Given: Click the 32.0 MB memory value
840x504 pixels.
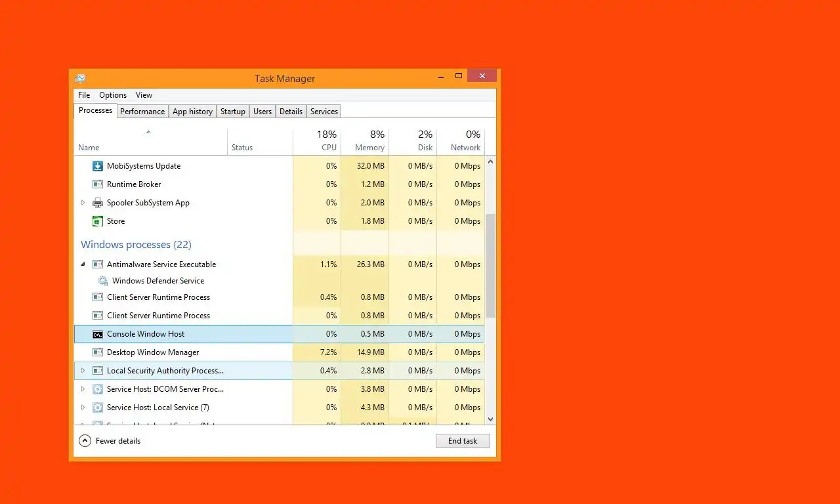Looking at the screenshot, I should (370, 166).
